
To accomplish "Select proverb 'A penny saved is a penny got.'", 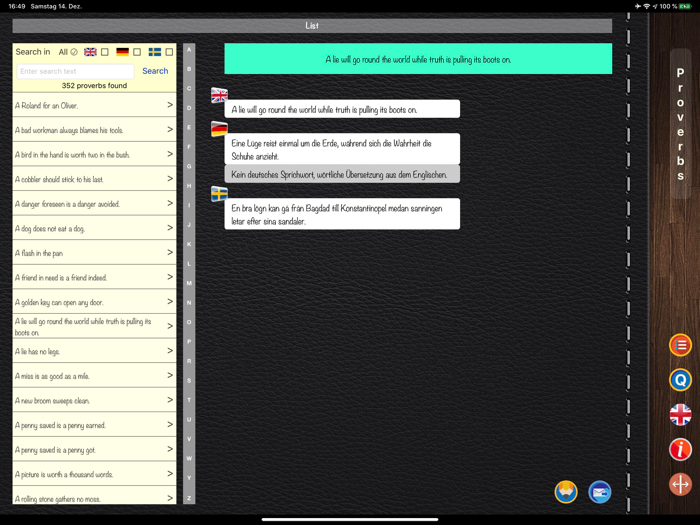I will tap(94, 449).
